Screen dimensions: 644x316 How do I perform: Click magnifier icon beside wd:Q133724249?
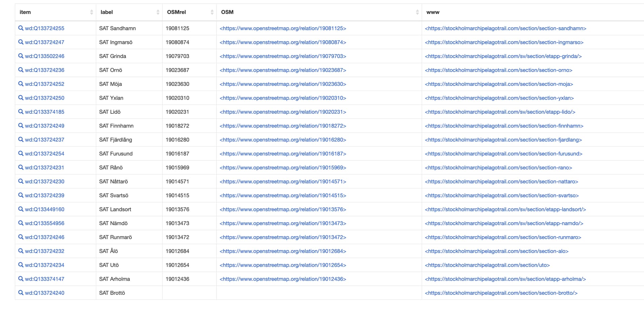pyautogui.click(x=21, y=126)
